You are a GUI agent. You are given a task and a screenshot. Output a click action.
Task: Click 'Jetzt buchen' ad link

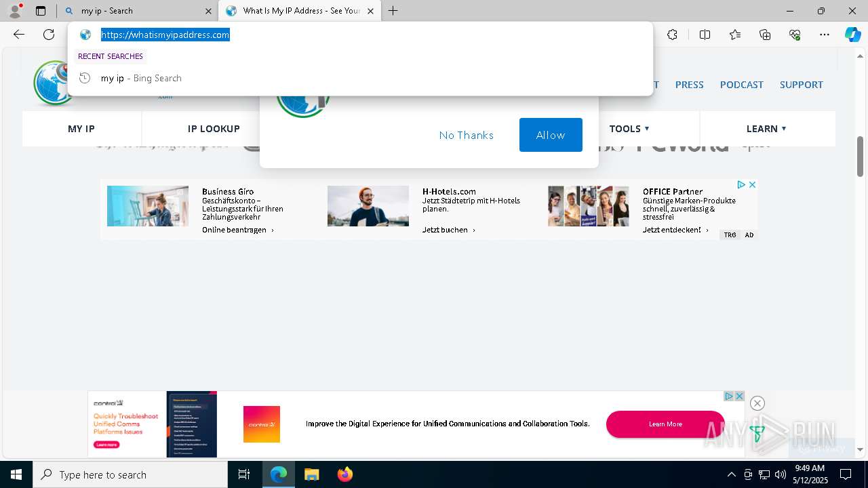point(448,230)
